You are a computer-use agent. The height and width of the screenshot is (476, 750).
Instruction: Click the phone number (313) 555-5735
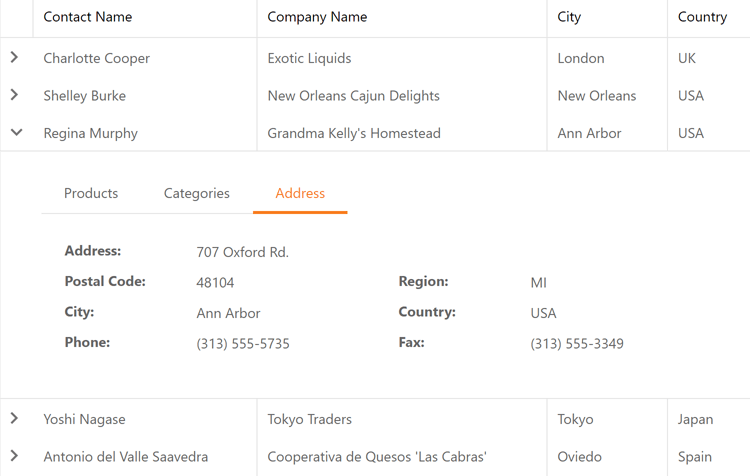click(x=243, y=343)
